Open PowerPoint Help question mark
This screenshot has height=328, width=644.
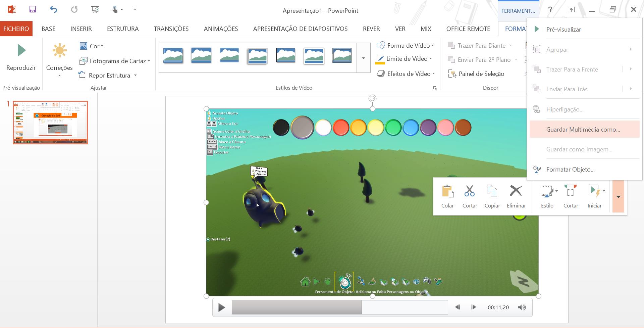pos(550,10)
